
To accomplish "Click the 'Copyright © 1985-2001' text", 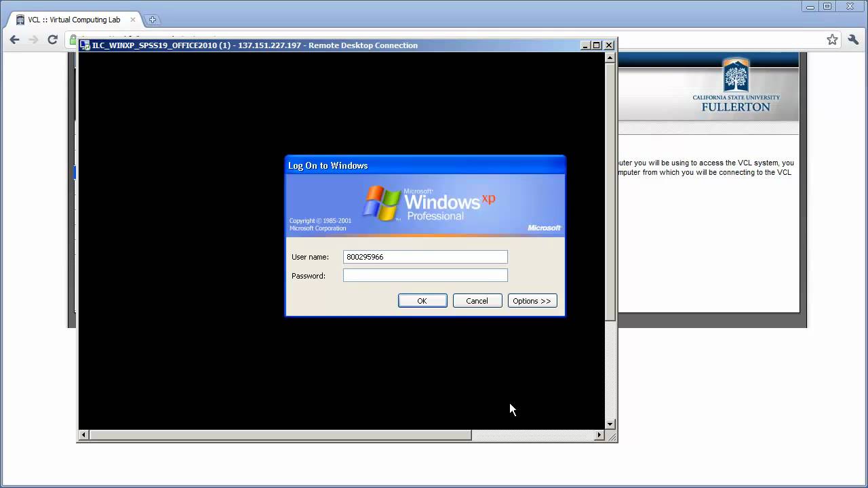I will click(x=320, y=221).
